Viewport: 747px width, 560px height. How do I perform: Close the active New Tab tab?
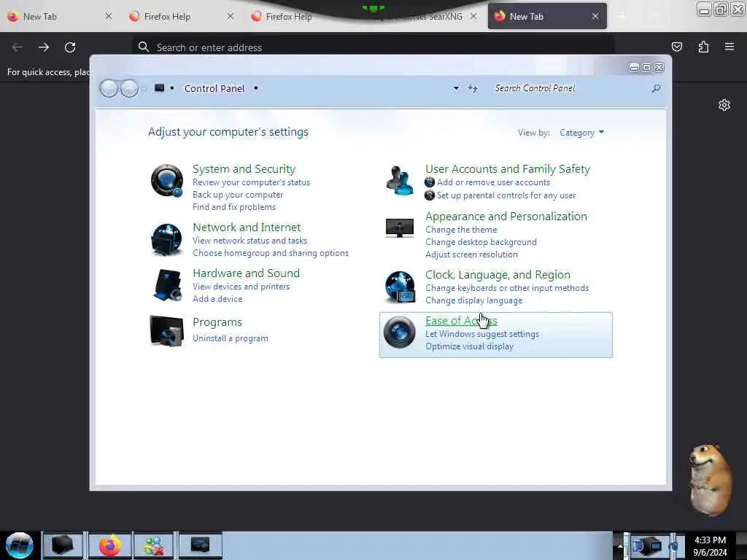pos(595,16)
